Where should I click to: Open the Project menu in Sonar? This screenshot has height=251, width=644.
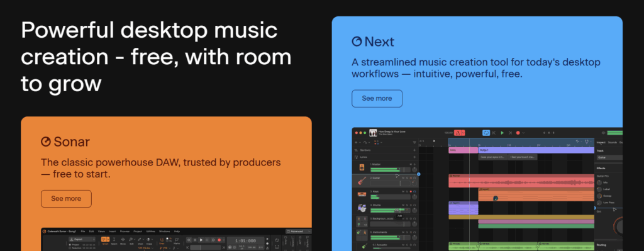(x=138, y=231)
